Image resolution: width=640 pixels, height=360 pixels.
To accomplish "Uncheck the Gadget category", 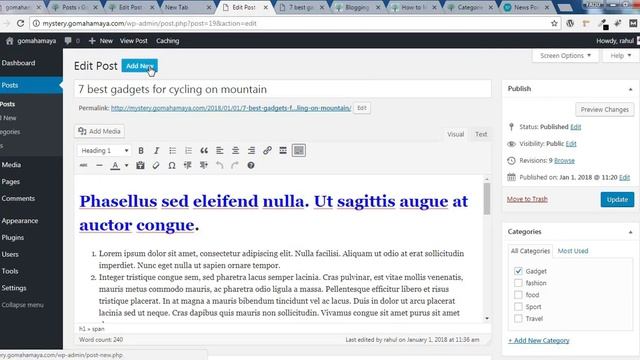I will 518,271.
